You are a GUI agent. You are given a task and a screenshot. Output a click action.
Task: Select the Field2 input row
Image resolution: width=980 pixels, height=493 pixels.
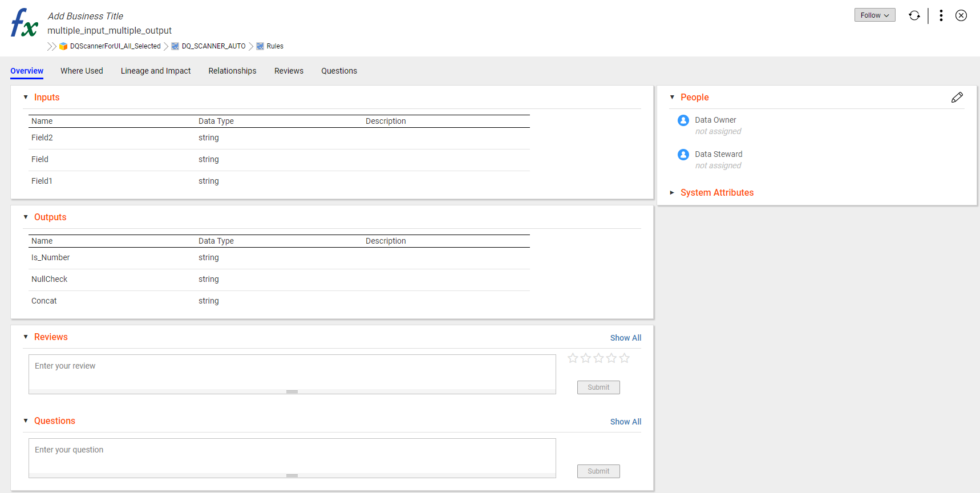pyautogui.click(x=279, y=138)
